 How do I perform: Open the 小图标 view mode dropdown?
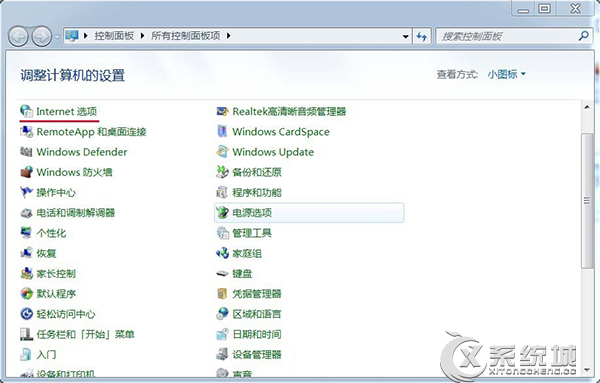point(507,74)
